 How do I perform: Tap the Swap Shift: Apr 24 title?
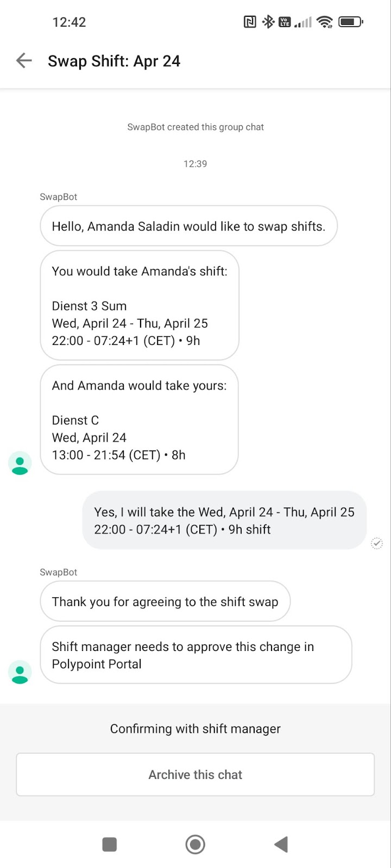114,61
